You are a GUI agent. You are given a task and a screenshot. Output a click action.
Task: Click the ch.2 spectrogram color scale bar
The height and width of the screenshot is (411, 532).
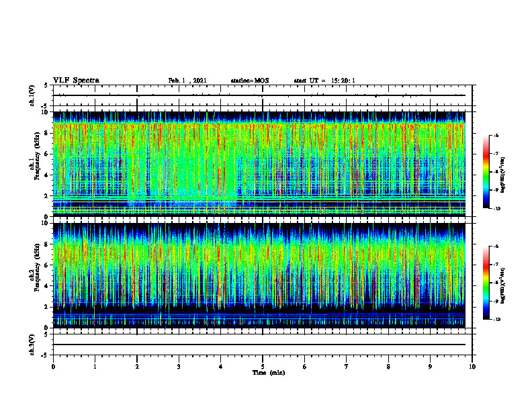pyautogui.click(x=486, y=283)
